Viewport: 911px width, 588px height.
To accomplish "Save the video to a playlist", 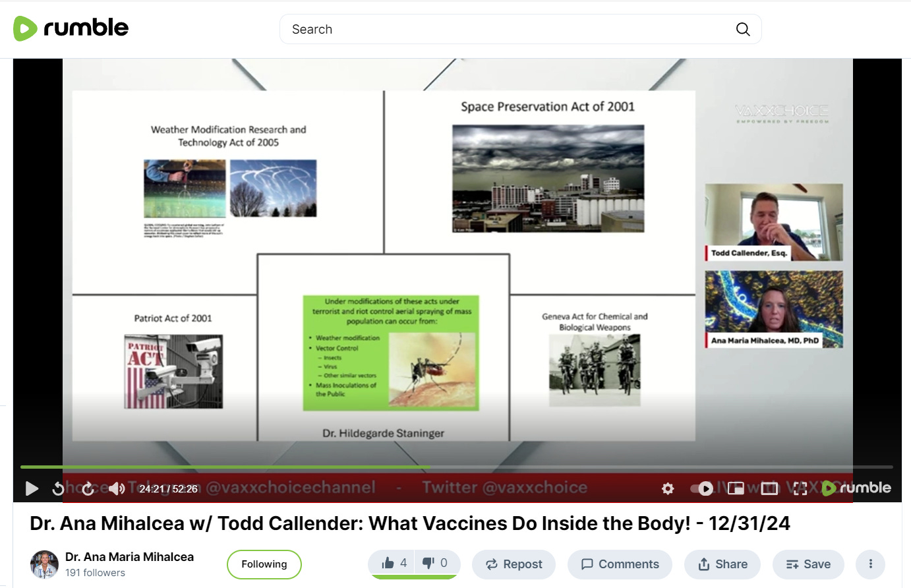I will coord(808,564).
